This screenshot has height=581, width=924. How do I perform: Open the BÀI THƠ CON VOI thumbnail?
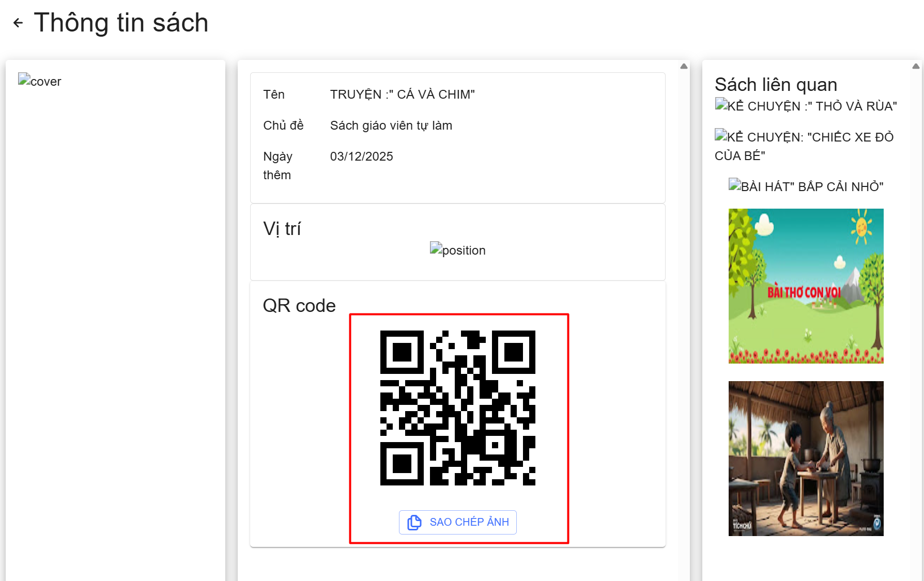point(806,286)
